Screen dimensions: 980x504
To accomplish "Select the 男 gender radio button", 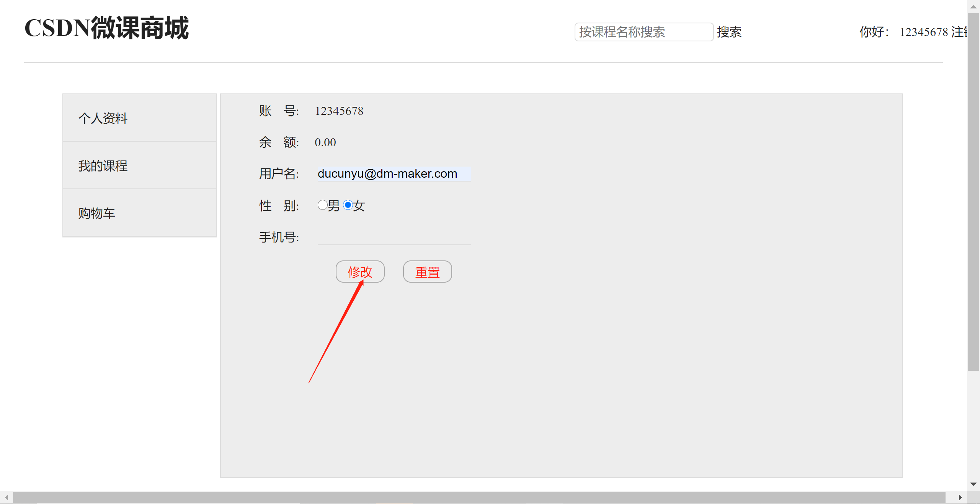I will [x=322, y=205].
